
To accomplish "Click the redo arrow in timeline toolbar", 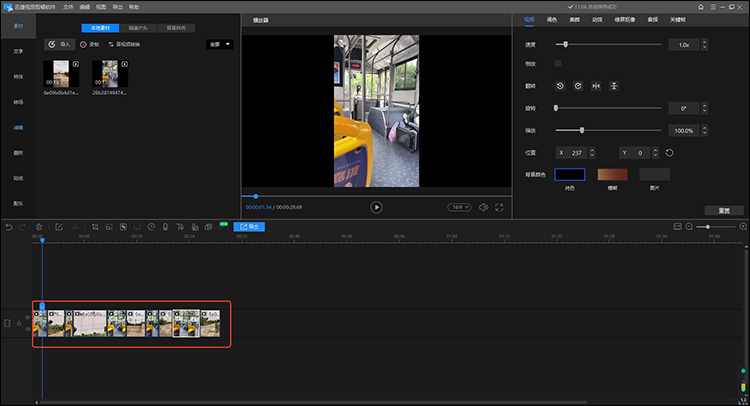I will pos(22,227).
